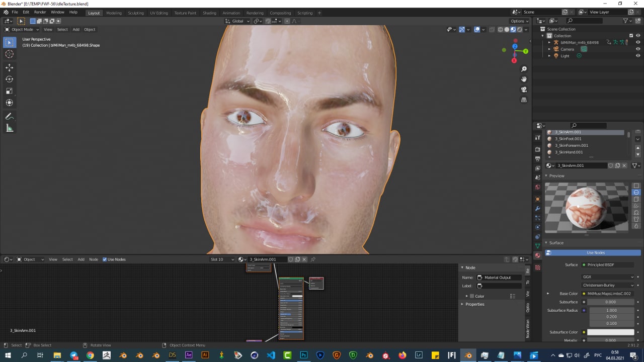Open the Texture properties checker tab
This screenshot has width=644, height=362.
click(537, 267)
